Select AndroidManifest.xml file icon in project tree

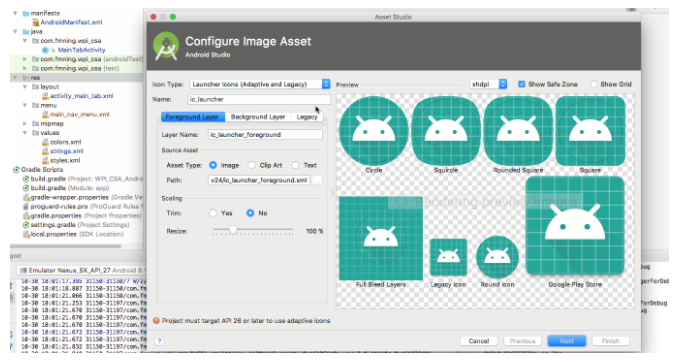click(36, 22)
